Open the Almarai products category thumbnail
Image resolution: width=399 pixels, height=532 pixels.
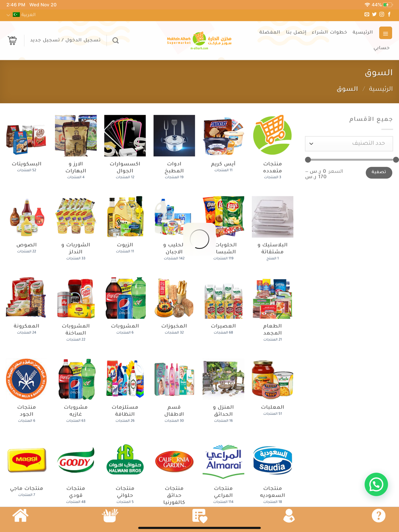pyautogui.click(x=223, y=461)
